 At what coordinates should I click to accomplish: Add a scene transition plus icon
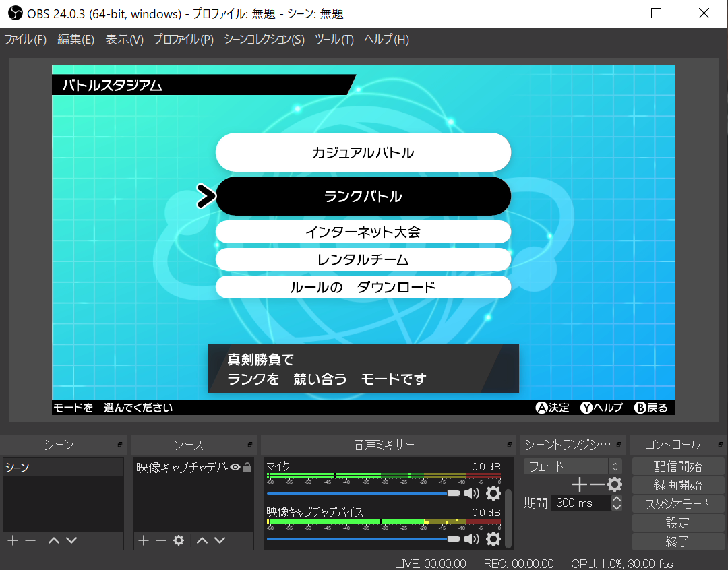[579, 484]
